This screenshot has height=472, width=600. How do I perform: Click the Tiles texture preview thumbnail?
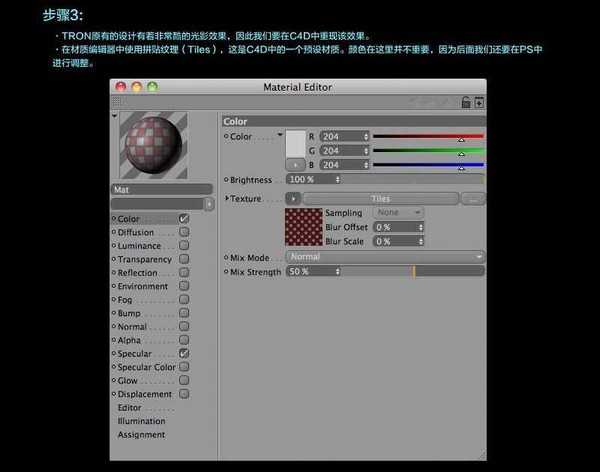(x=304, y=227)
